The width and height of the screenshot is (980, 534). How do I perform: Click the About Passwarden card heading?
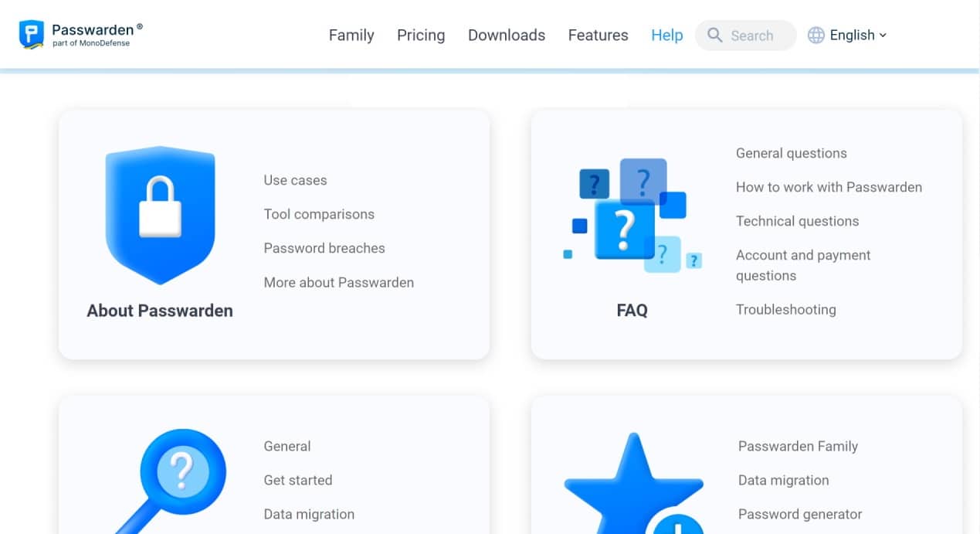click(160, 310)
